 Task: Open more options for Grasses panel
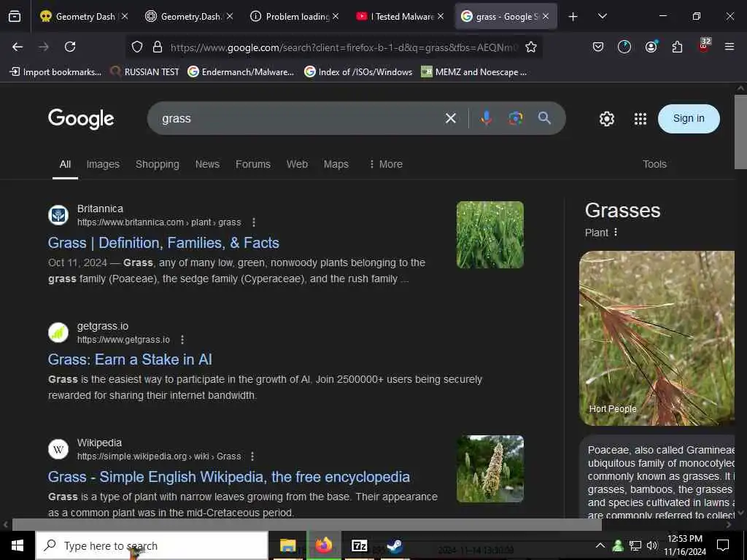coord(616,233)
